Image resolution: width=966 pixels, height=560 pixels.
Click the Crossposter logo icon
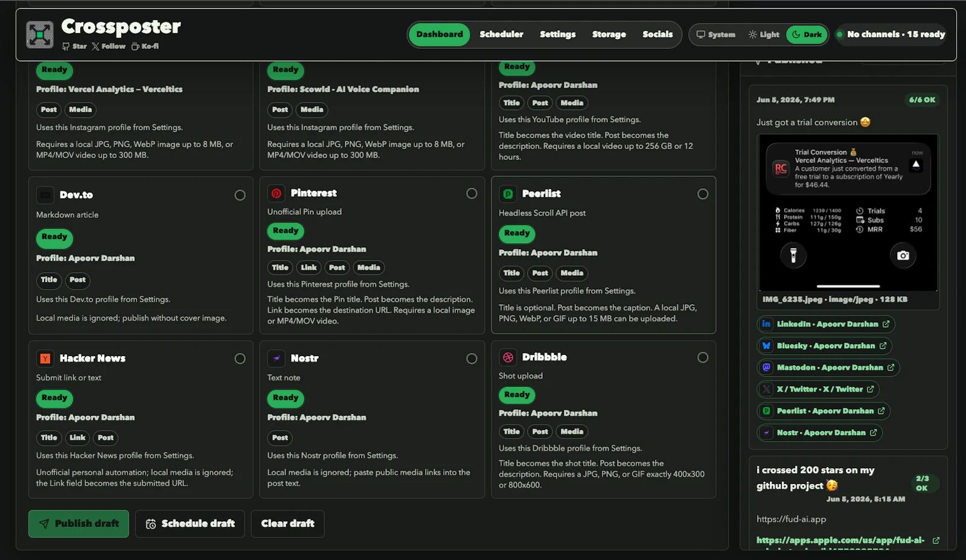(40, 34)
